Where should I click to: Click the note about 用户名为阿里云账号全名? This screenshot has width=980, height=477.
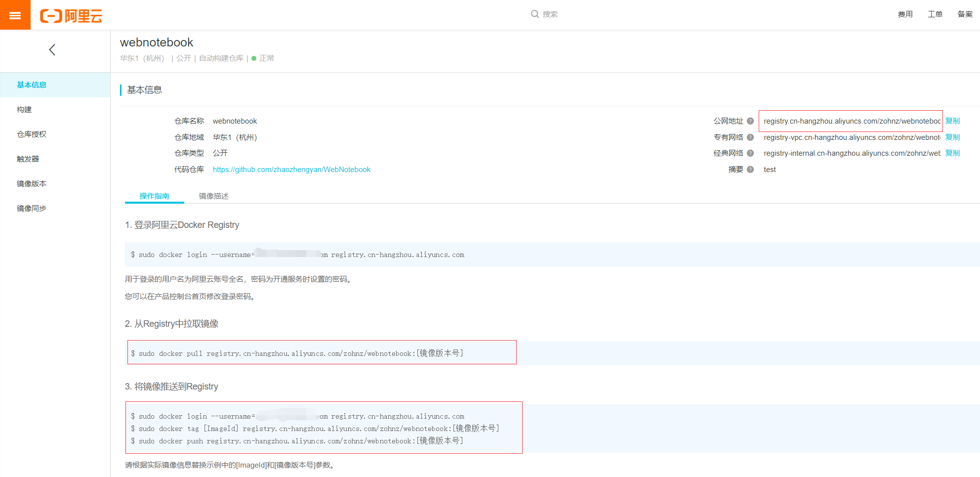[x=239, y=279]
